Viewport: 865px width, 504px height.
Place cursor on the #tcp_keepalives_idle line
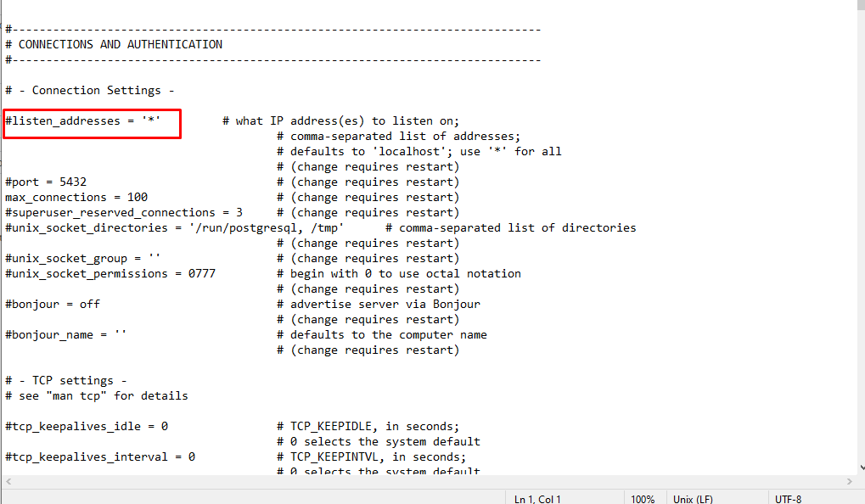(x=85, y=426)
